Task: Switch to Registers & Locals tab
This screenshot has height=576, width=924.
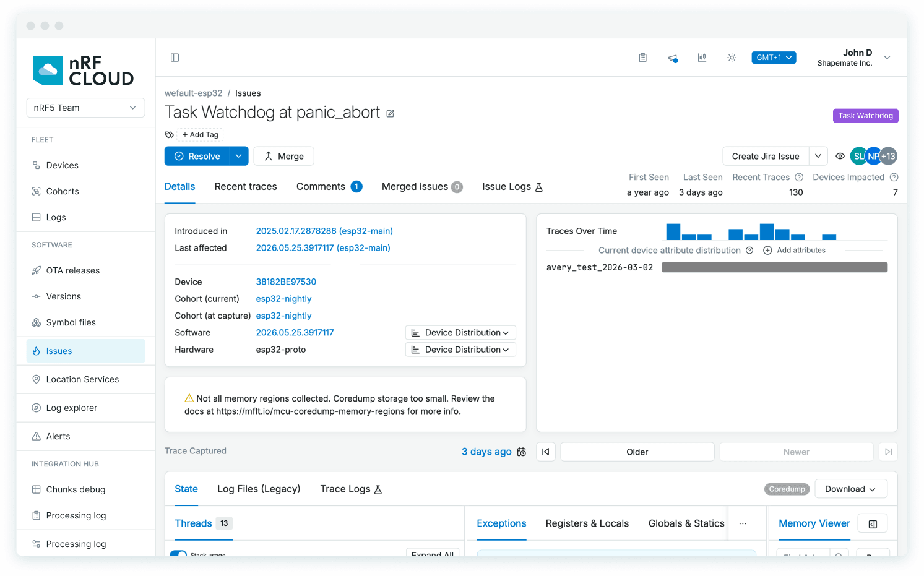Action: [x=587, y=523]
